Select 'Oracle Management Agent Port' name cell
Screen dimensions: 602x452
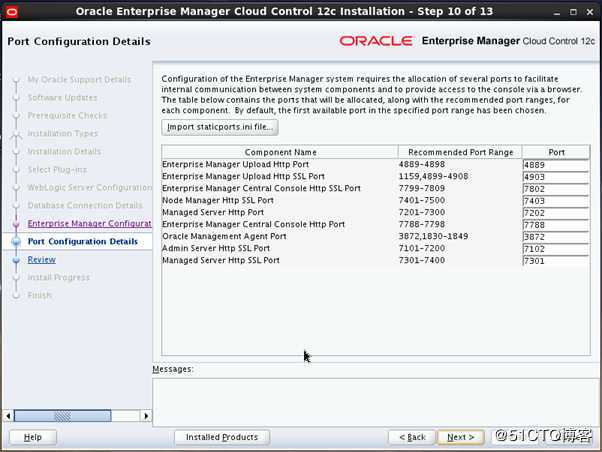(x=224, y=236)
